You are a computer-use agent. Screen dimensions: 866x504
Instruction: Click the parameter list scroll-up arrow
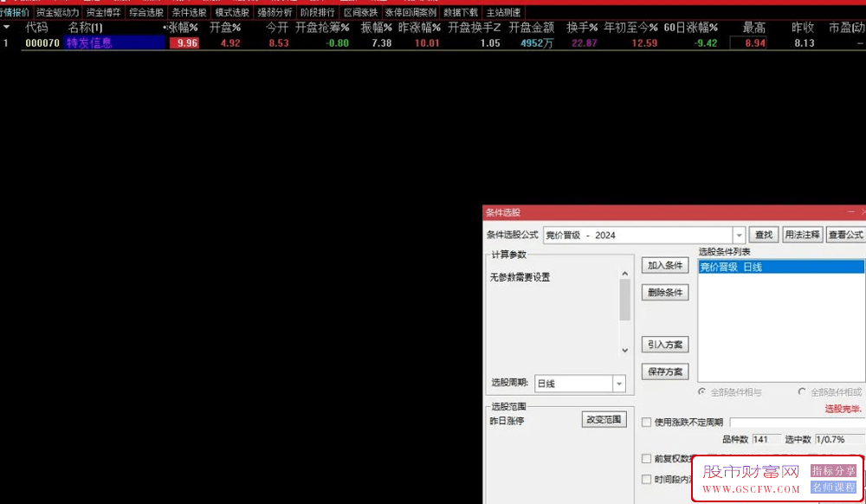click(624, 274)
